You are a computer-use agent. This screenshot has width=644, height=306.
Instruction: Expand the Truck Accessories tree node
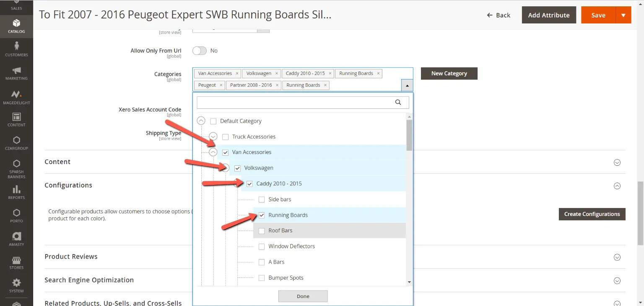click(213, 136)
